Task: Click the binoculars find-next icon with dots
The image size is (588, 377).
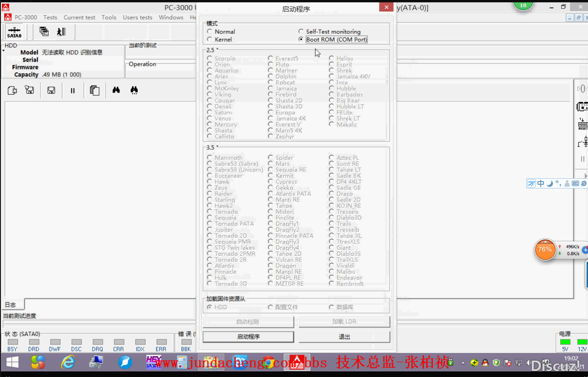Action: 134,90
